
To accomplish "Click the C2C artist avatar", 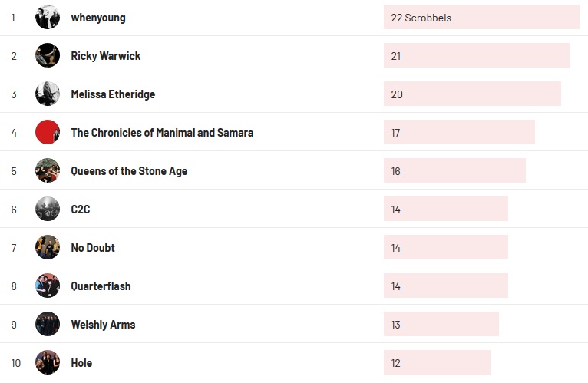I will (x=48, y=209).
